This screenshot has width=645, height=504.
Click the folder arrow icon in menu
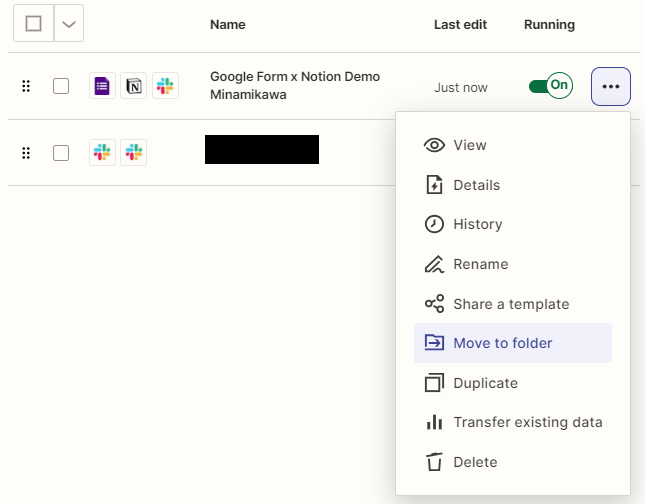pos(434,342)
